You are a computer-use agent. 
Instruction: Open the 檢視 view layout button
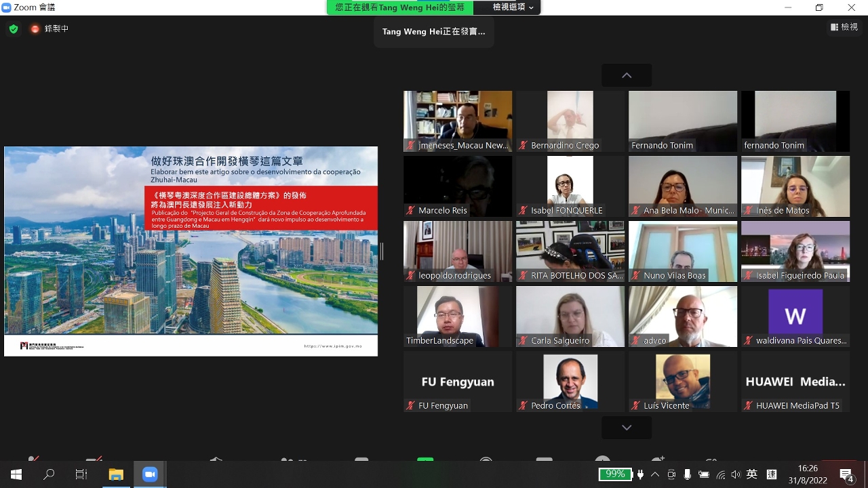[x=844, y=27]
